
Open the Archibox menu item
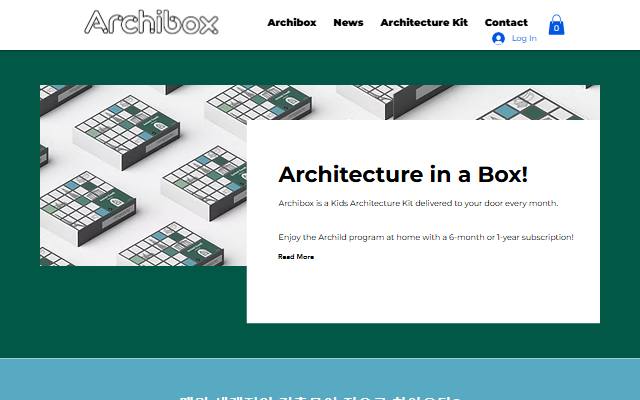(x=292, y=22)
